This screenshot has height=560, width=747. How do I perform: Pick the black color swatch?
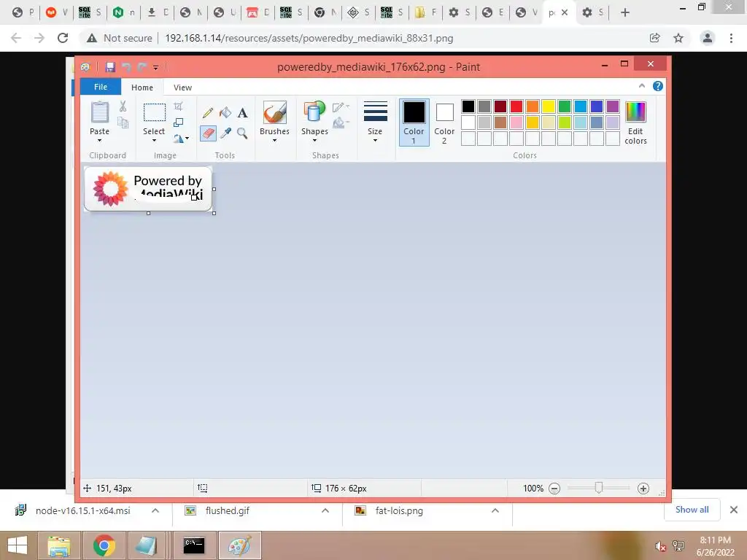[x=468, y=106]
